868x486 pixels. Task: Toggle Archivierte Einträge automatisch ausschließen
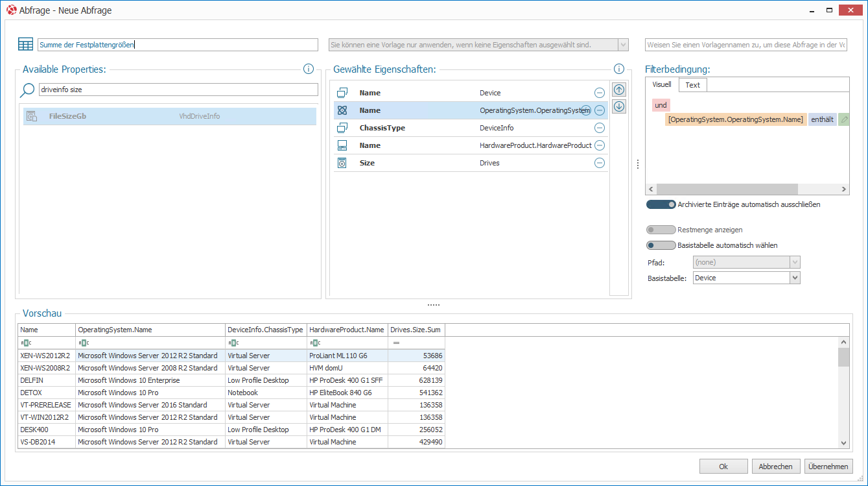click(x=661, y=204)
